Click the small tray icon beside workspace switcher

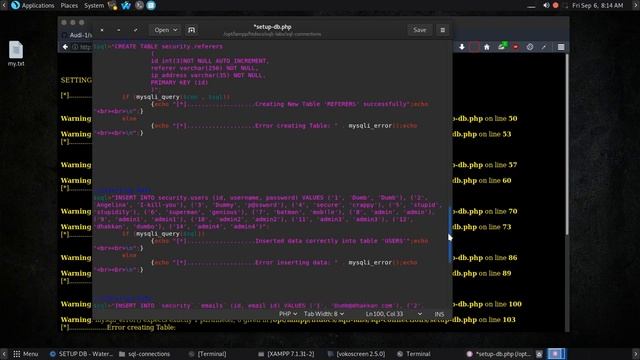point(539,354)
